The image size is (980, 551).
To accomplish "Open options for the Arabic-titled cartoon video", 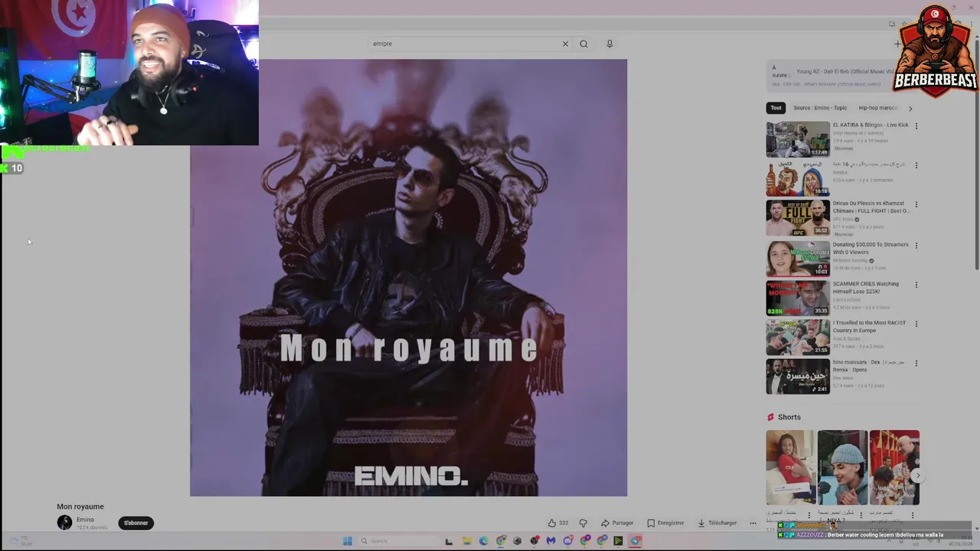I will coord(916,165).
